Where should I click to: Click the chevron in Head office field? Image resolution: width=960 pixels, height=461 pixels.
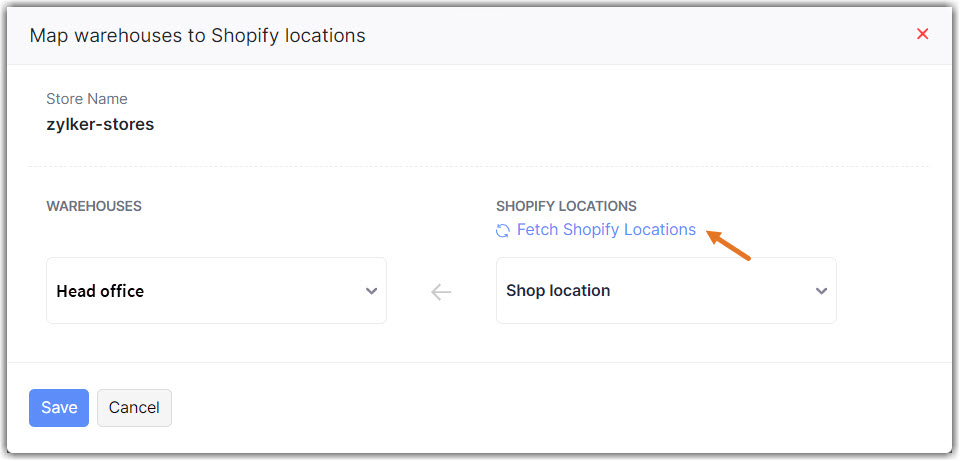(x=371, y=291)
